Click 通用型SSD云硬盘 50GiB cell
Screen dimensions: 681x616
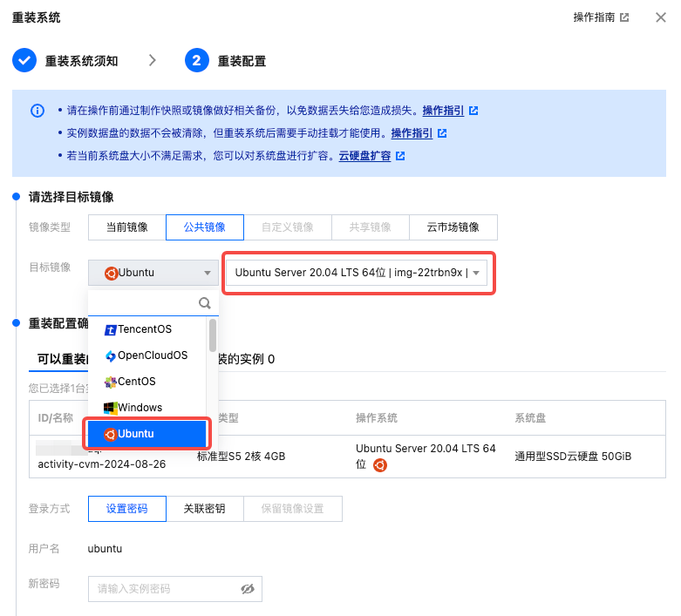click(x=573, y=457)
